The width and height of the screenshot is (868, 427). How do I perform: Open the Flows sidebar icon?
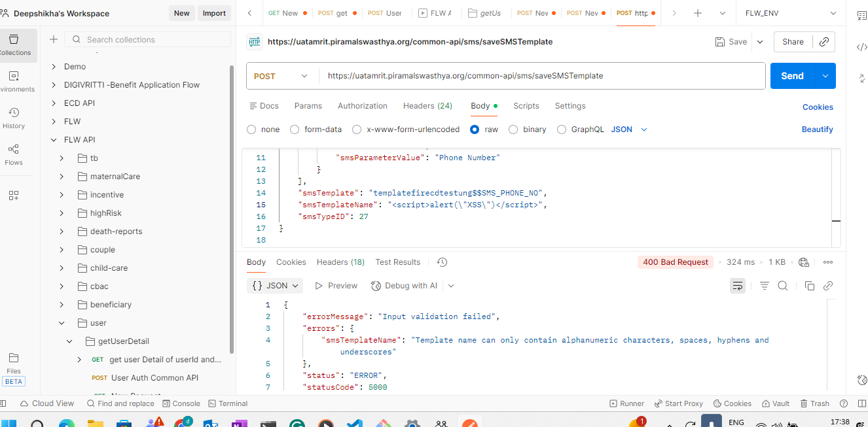[x=14, y=154]
